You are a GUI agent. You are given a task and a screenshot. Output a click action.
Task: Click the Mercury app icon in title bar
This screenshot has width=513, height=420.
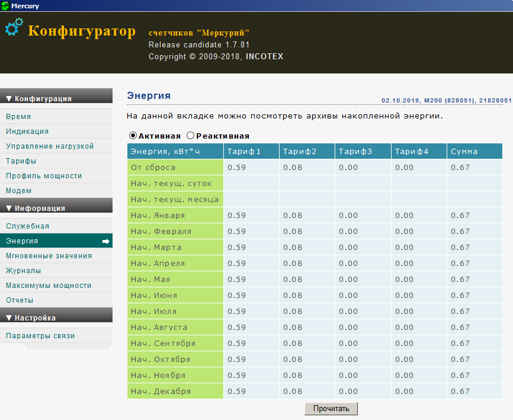pos(5,5)
